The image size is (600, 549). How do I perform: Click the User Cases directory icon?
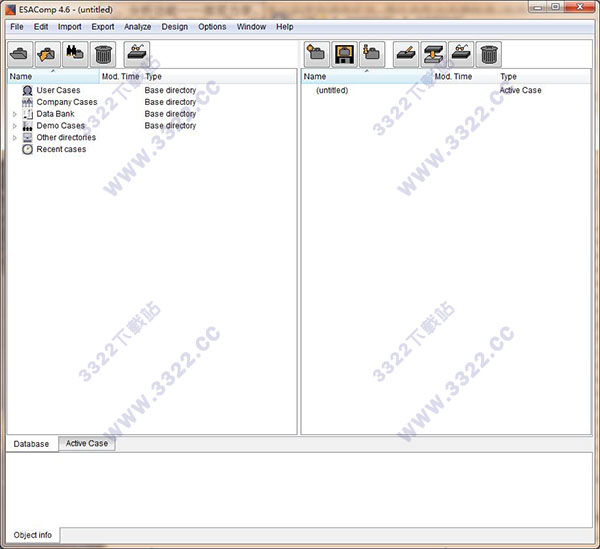click(x=28, y=90)
